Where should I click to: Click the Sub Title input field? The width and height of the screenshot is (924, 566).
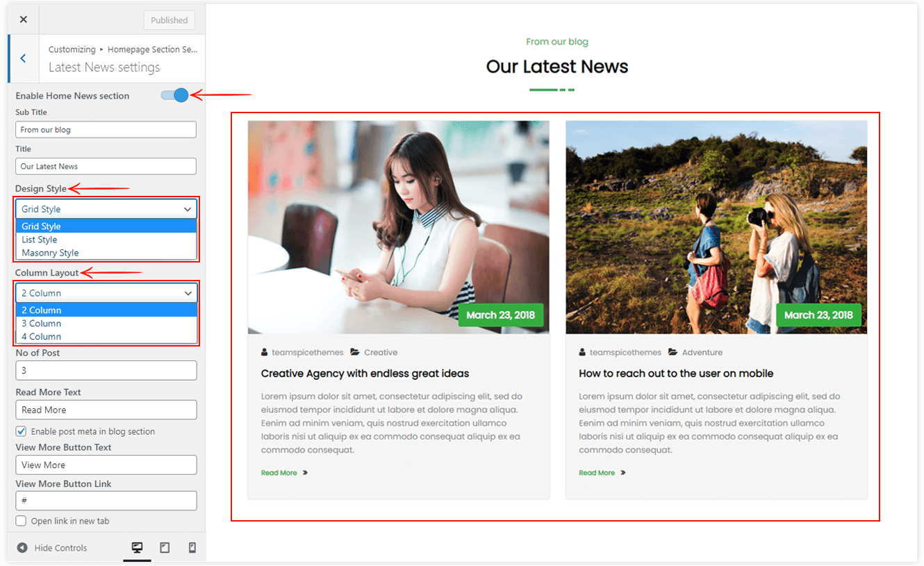tap(106, 130)
